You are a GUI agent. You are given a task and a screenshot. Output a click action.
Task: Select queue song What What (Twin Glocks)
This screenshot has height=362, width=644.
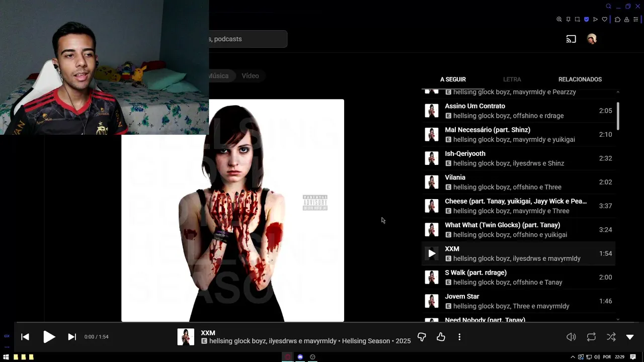coord(518,230)
